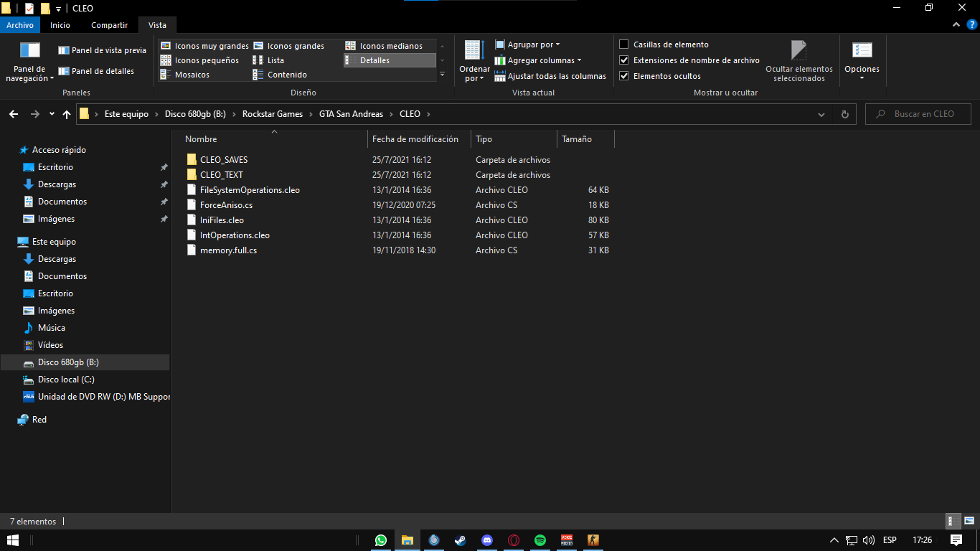Collapse the ribbon with chevron
Viewport: 980px width, 551px height.
[x=956, y=25]
